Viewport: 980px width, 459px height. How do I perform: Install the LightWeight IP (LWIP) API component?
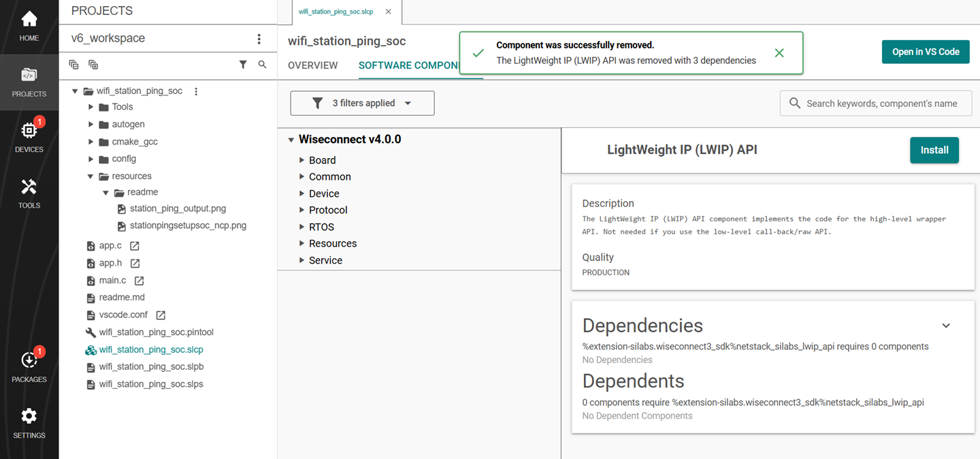[x=934, y=150]
